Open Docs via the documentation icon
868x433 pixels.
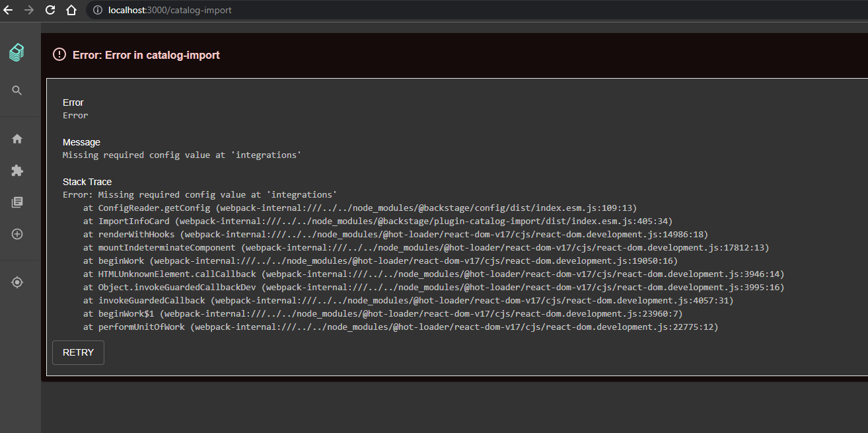(17, 202)
